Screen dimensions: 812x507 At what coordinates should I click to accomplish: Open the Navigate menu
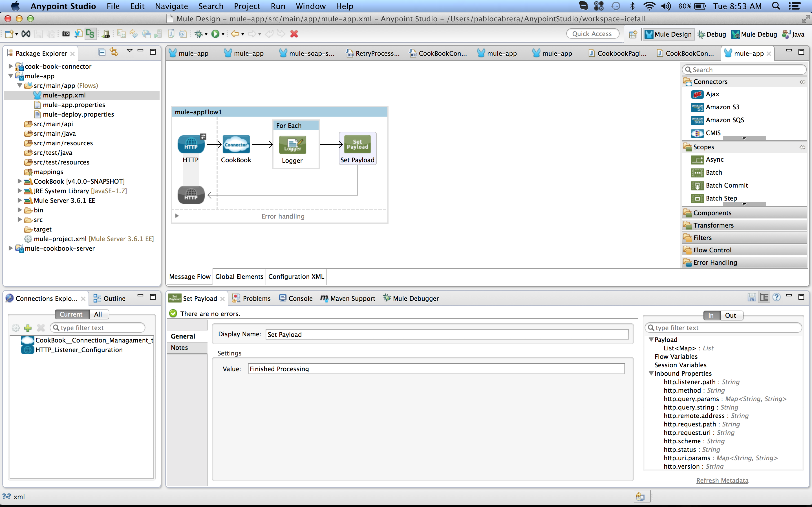point(171,6)
